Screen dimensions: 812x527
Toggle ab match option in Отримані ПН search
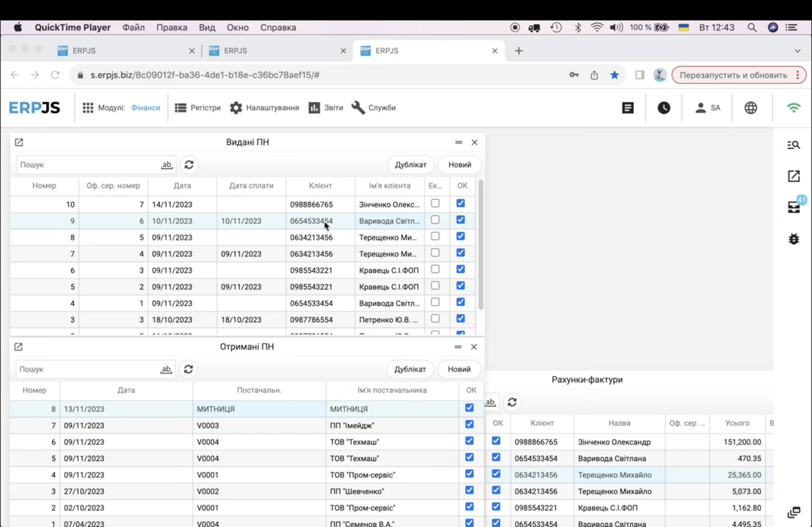[x=166, y=369]
